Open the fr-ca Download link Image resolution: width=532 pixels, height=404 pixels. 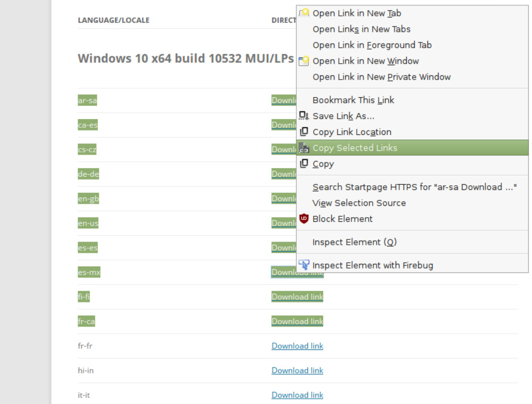click(297, 321)
